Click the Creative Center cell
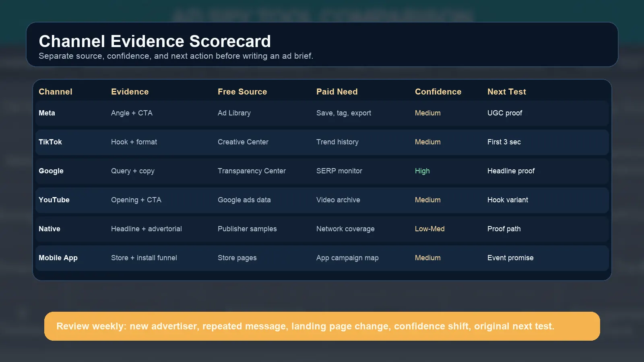This screenshot has width=644, height=362. 243,142
